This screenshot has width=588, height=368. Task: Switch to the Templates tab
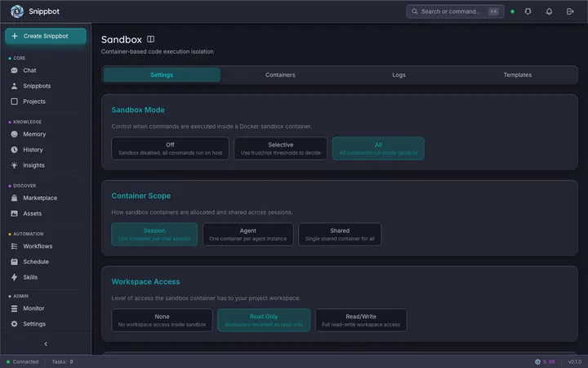(518, 74)
